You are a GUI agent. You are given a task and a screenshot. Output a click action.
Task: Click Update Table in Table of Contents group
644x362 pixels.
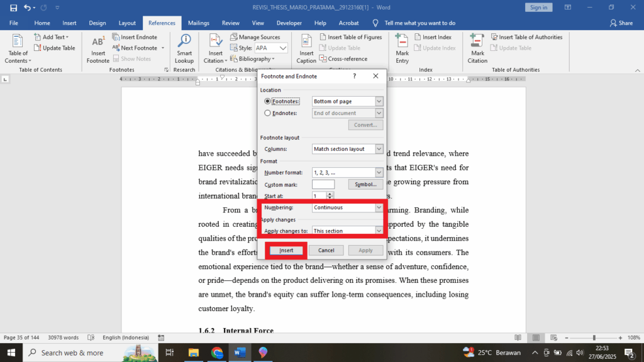point(55,48)
